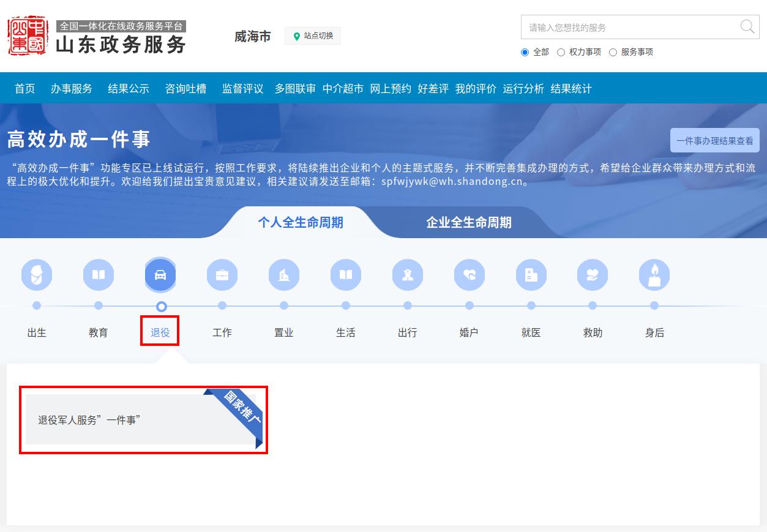Select the 生活 lifecycle icon
The height and width of the screenshot is (532, 767).
pos(345,274)
